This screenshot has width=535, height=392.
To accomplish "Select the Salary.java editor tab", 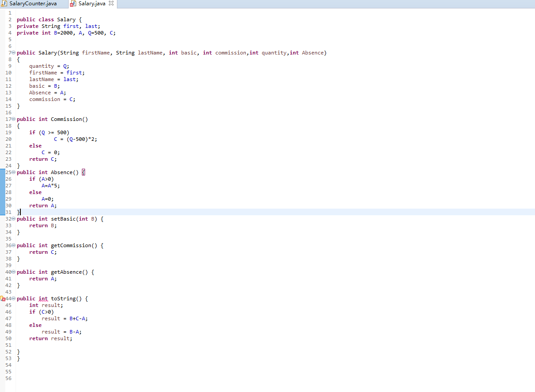I will [x=92, y=4].
